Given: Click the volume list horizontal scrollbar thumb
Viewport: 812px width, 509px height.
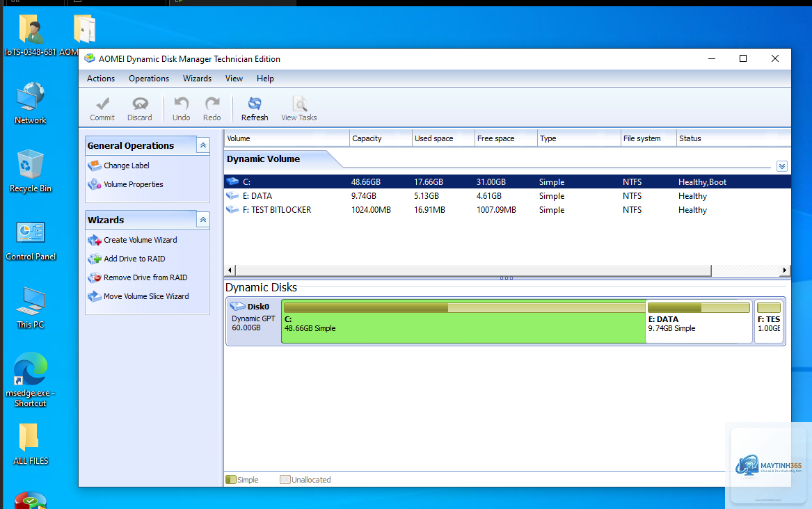Looking at the screenshot, I should (473, 270).
